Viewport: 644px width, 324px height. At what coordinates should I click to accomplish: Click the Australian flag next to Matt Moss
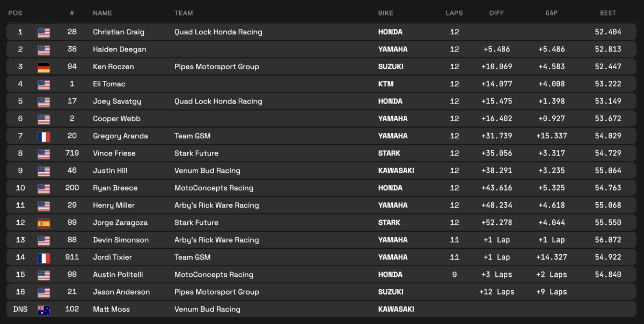[43, 310]
